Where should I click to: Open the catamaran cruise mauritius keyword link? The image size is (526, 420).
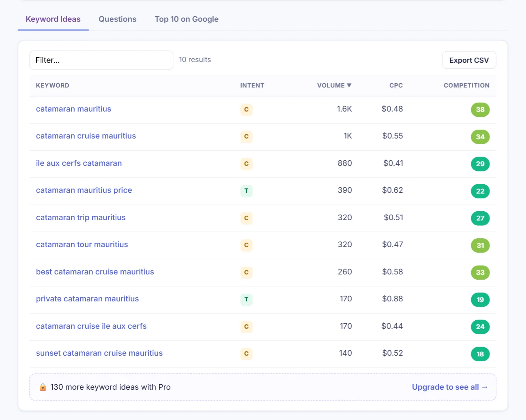86,136
